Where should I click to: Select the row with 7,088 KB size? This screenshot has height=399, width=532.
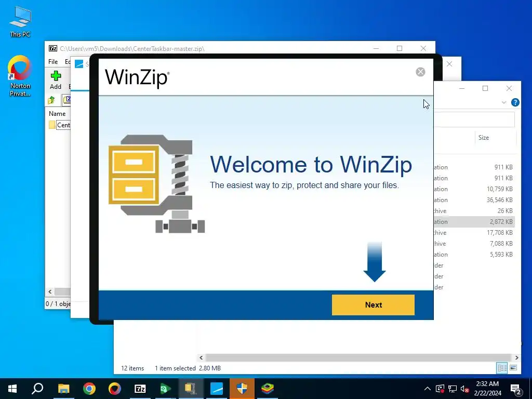point(474,243)
